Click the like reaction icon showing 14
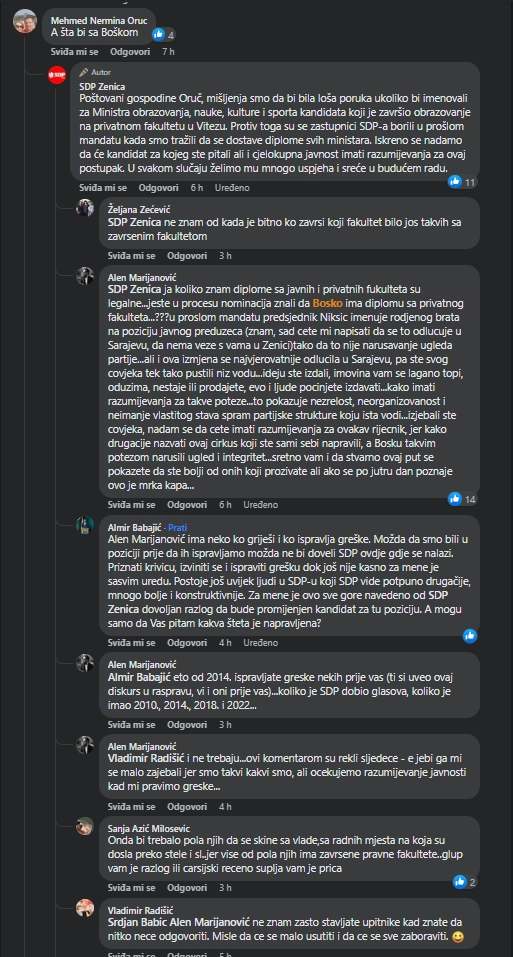Viewport: 513px width, 957px height. click(454, 499)
